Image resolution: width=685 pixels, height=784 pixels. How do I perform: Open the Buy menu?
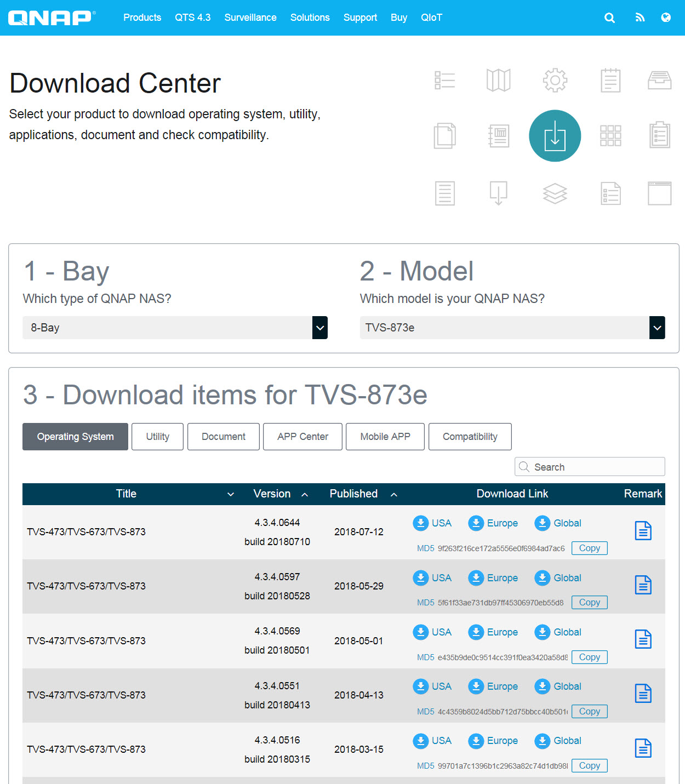[x=399, y=18]
